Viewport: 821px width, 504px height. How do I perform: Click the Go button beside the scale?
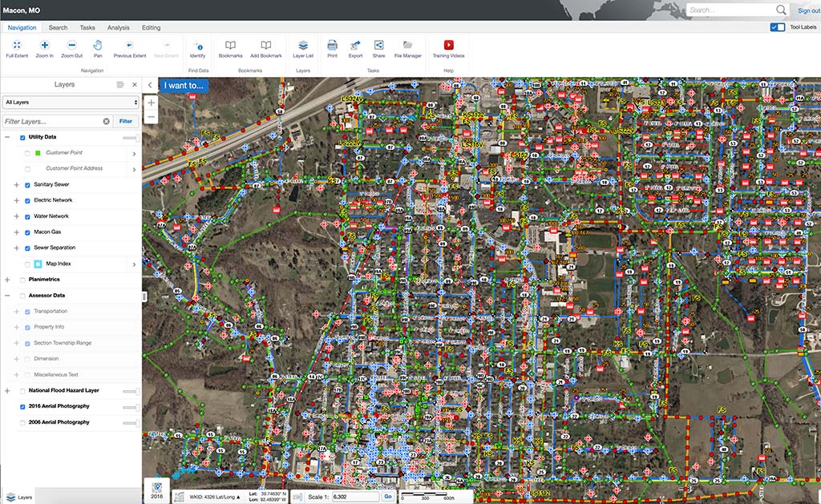pos(388,497)
